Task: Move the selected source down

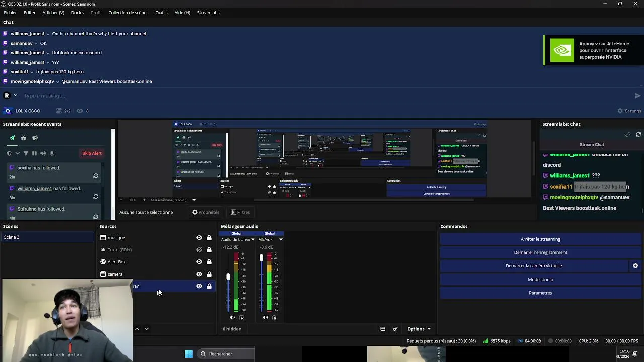Action: point(147,329)
